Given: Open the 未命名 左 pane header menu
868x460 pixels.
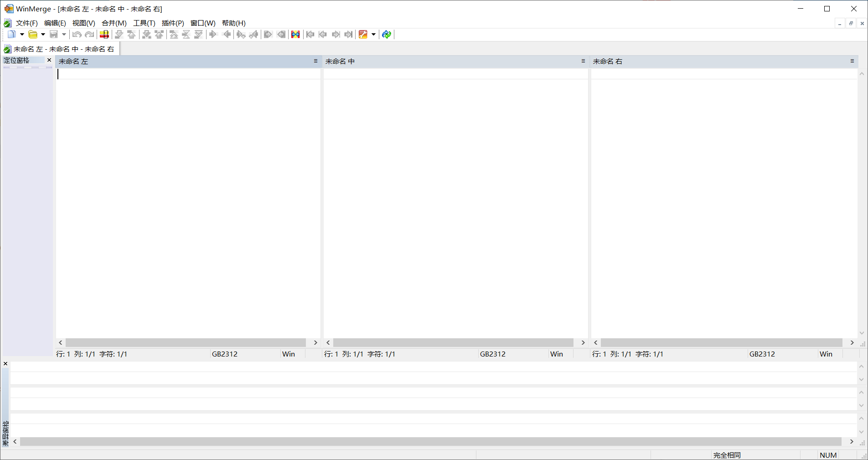Looking at the screenshot, I should click(x=315, y=61).
